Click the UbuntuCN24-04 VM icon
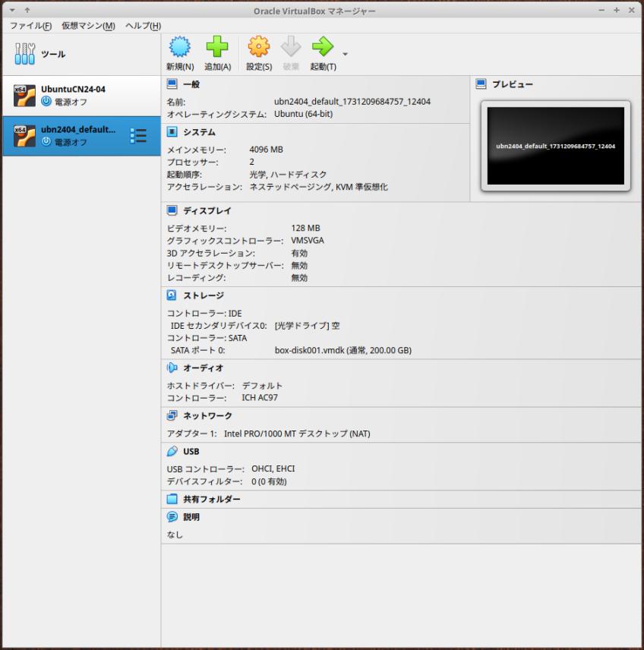644x650 pixels. click(24, 96)
